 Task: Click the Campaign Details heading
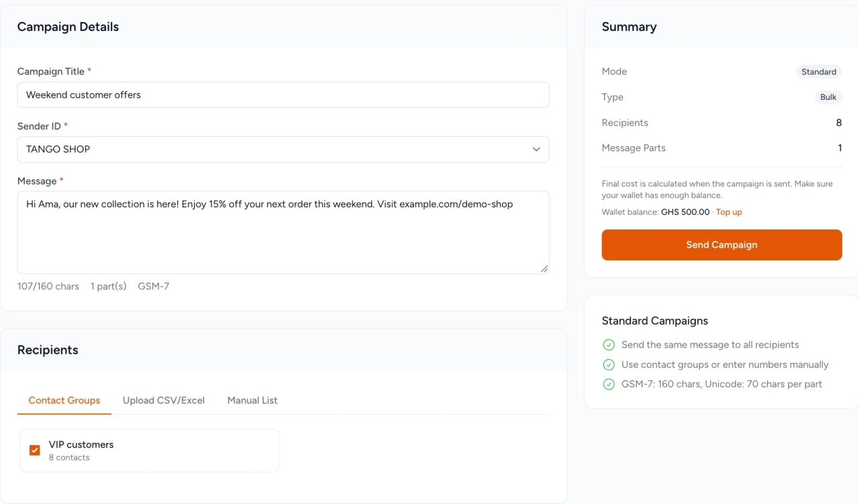(68, 27)
